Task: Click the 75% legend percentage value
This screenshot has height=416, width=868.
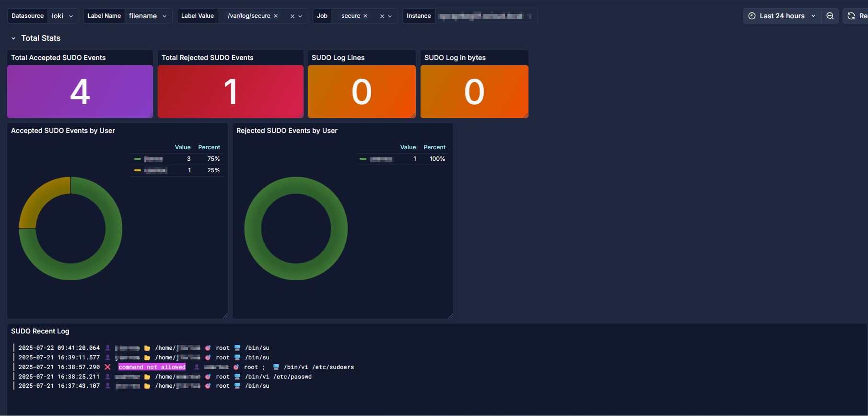Action: (x=213, y=159)
